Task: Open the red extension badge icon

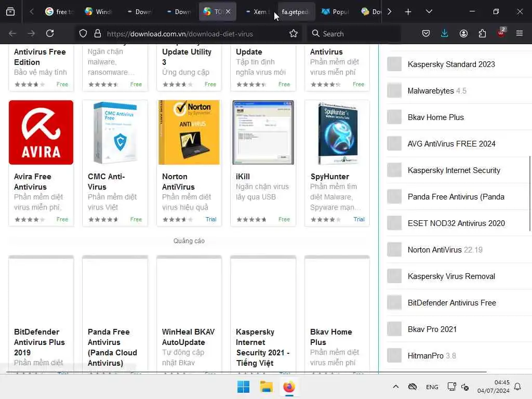Action: coord(501,33)
